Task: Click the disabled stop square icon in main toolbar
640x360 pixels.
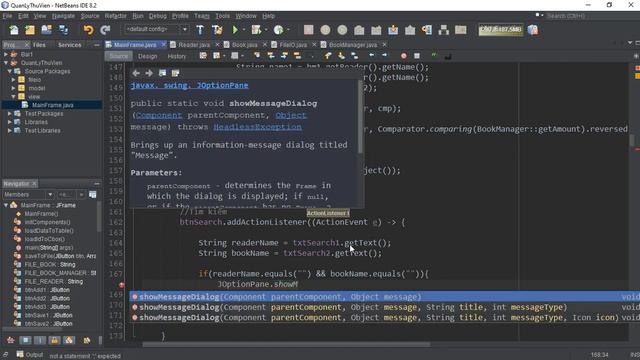Action: 309,30
